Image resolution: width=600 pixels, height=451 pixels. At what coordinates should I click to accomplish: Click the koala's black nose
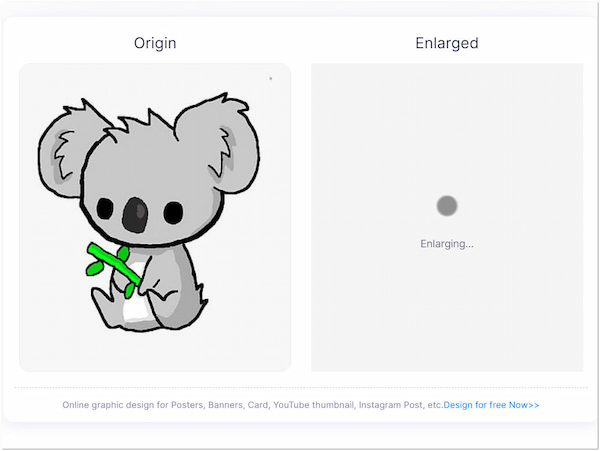tap(135, 212)
